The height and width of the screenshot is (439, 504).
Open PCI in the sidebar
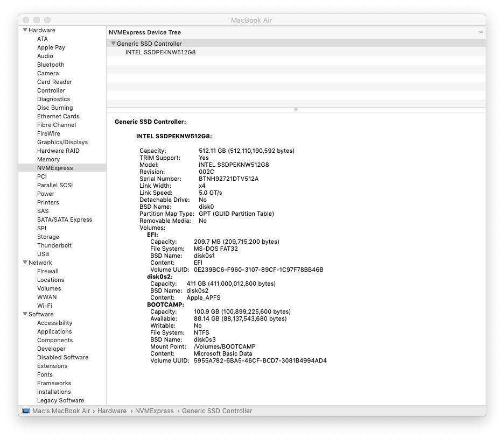point(42,176)
